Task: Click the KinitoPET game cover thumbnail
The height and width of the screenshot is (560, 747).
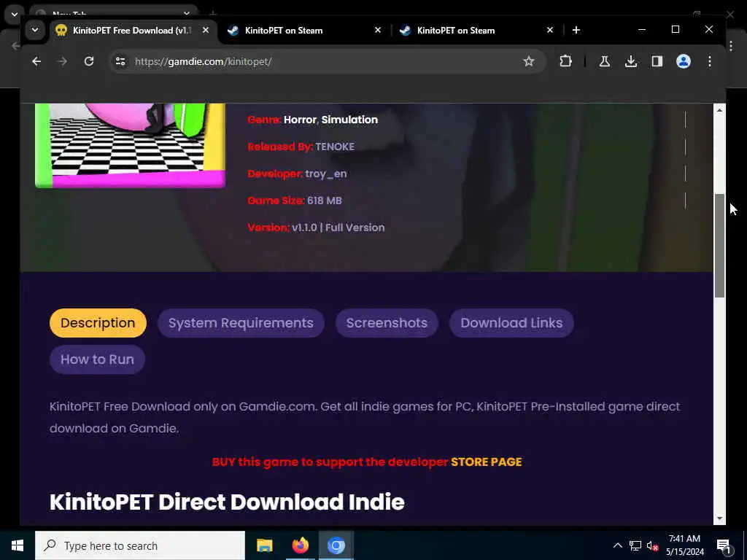Action: 130,145
